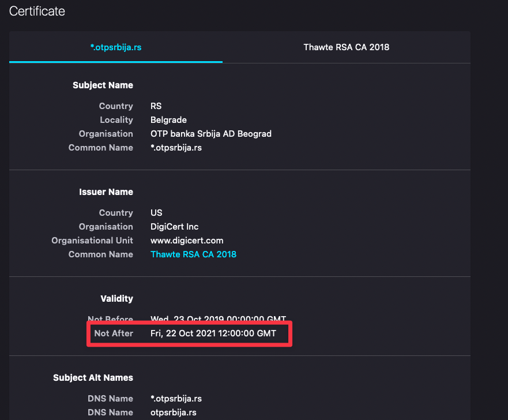Click the DigiCert Inc organisation value
Viewport: 508px width, 420px height.
click(174, 227)
